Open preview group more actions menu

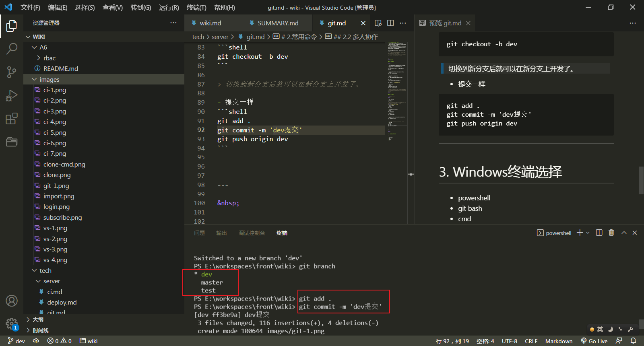tap(633, 23)
